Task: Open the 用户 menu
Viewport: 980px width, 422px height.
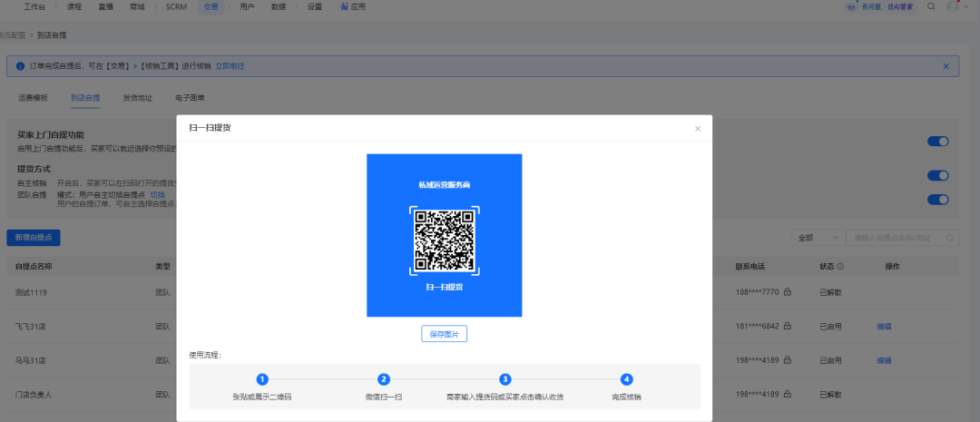Action: 247,7
